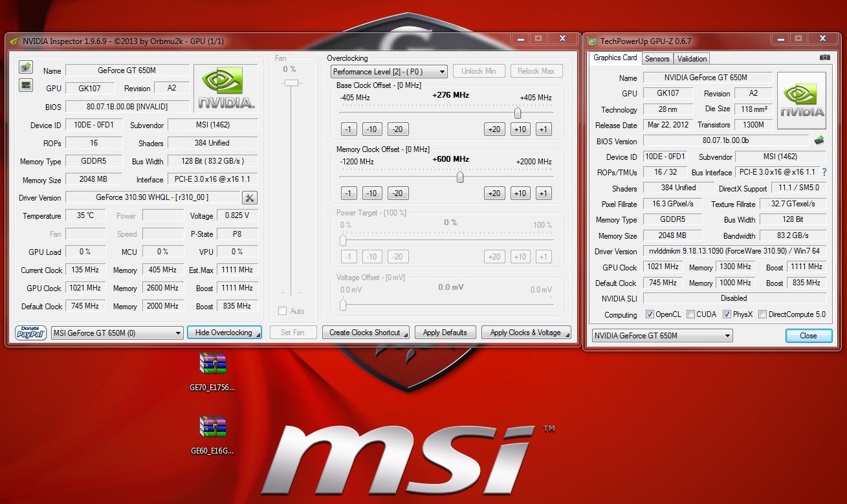Viewport: 847px width, 504px height.
Task: Enable the Auto fan checkbox
Action: [282, 311]
